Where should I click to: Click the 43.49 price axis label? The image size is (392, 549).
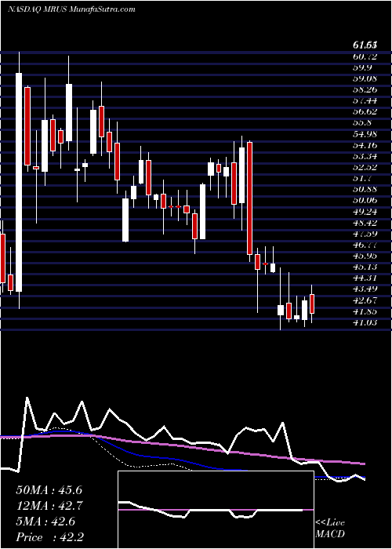[x=365, y=289]
